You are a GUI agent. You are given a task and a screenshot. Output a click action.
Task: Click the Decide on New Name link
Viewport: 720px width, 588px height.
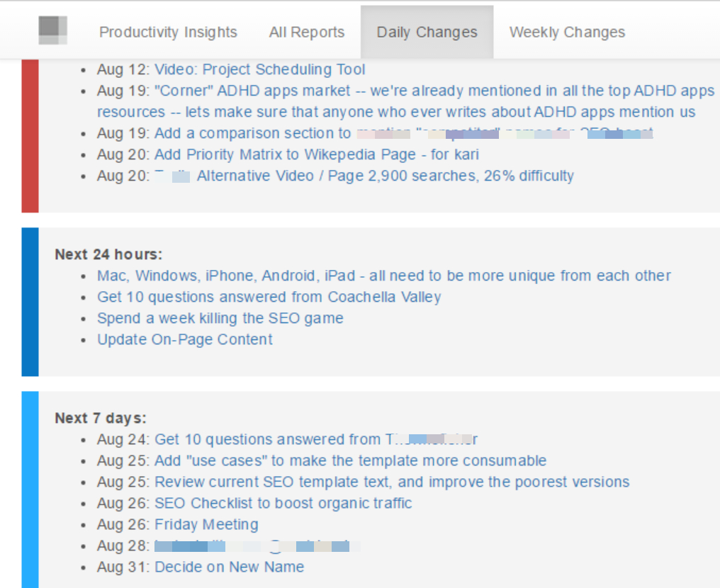[x=229, y=567]
